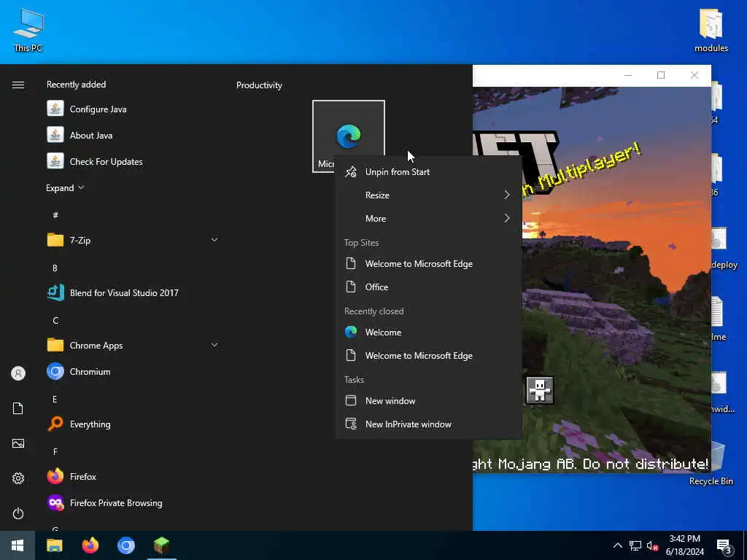Open Welcome to Microsoft Edge under Top Sites
Screen dimensions: 747x560
coord(428,264)
